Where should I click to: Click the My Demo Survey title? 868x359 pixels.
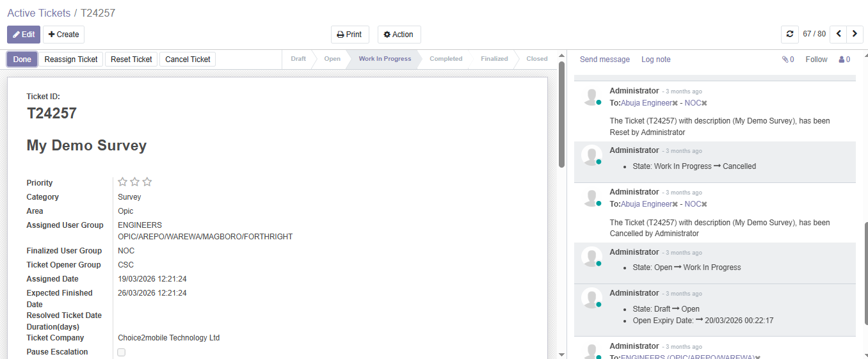click(x=86, y=145)
